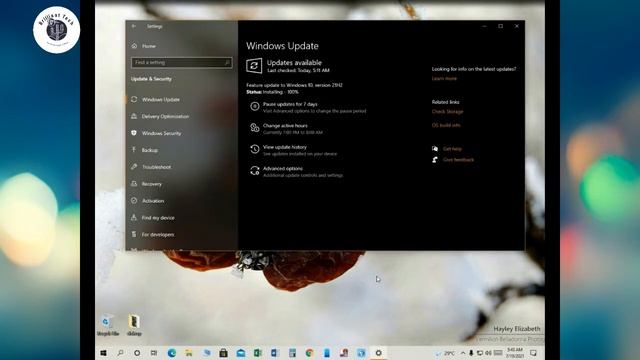Click the OS build info link

click(x=446, y=125)
